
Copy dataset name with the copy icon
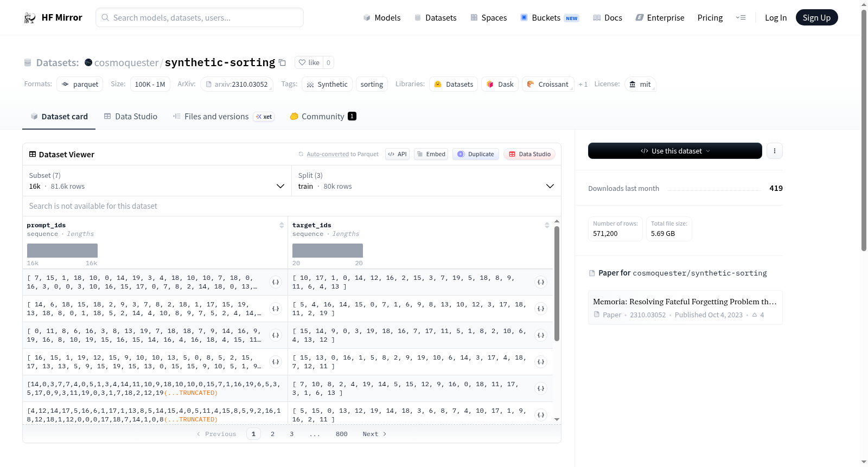(282, 62)
